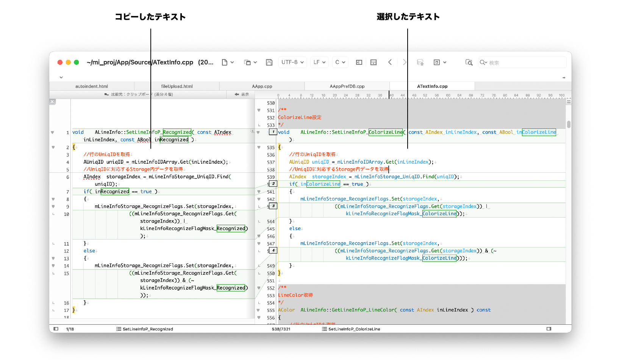Switch to the fileUpload.html tab
This screenshot has height=360, width=644.
pos(177,86)
